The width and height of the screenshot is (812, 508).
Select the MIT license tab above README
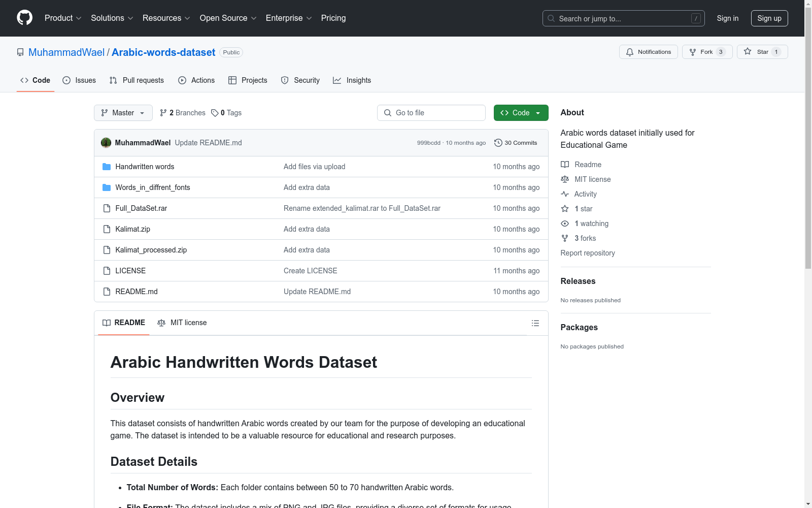182,323
